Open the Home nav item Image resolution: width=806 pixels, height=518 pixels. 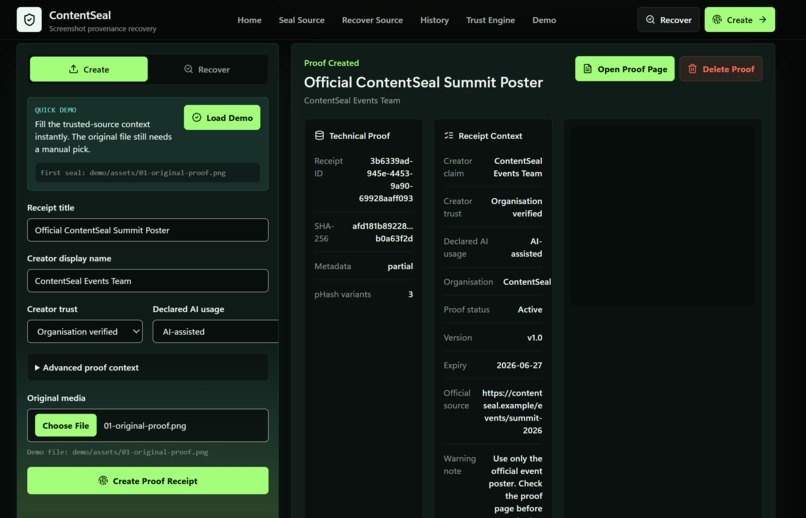pyautogui.click(x=249, y=20)
